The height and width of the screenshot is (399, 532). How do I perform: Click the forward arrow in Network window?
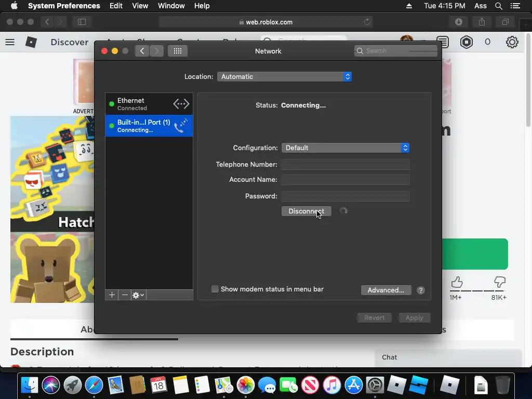pos(156,51)
